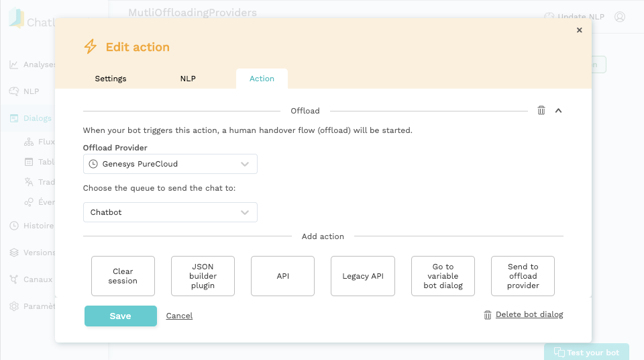Click the Offload section heading
Image resolution: width=644 pixels, height=360 pixels.
pyautogui.click(x=305, y=111)
